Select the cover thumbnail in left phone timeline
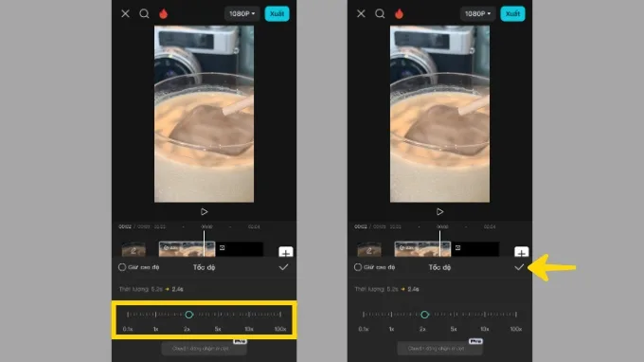Screen dimensions: 644x362 [134, 250]
